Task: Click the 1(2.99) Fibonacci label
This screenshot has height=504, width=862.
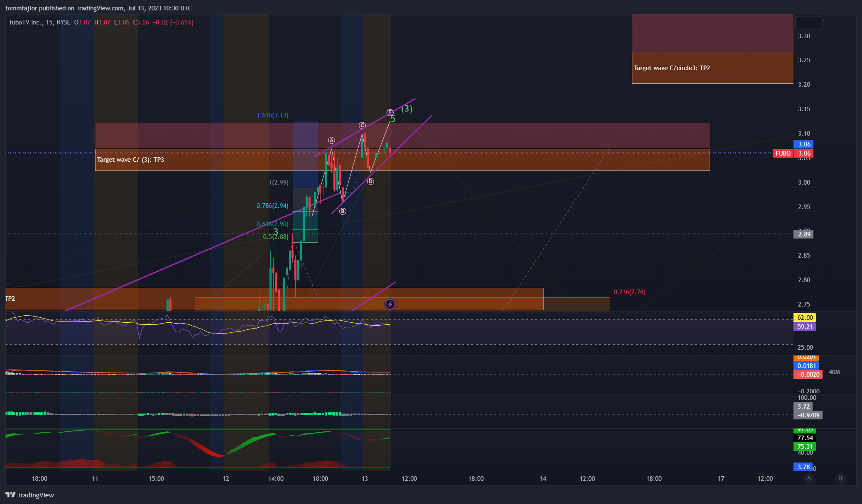Action: [279, 183]
